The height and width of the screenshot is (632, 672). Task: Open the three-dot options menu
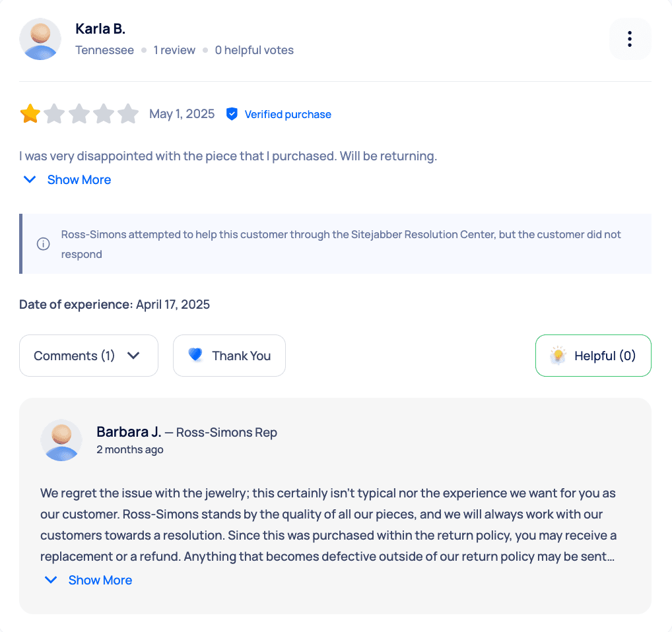point(630,39)
